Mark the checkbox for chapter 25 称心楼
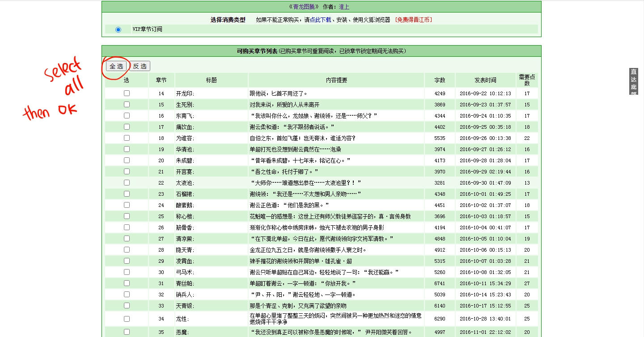Screen dimensions: 644x337 [x=127, y=216]
